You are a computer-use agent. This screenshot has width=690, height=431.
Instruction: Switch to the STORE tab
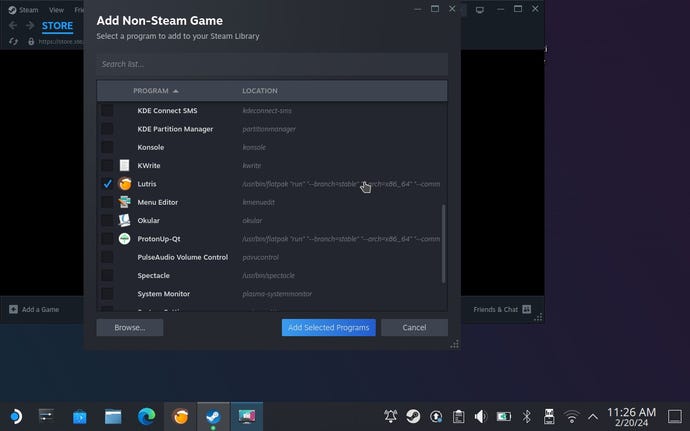[57, 26]
